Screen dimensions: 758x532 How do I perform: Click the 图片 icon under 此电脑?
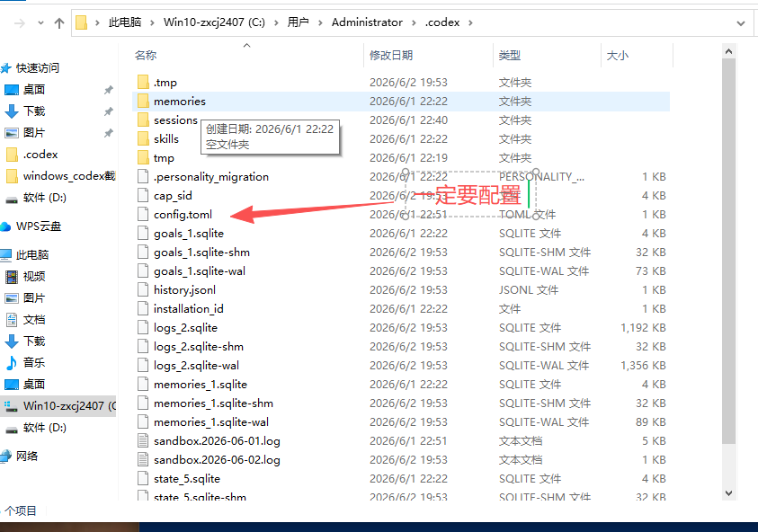click(12, 298)
